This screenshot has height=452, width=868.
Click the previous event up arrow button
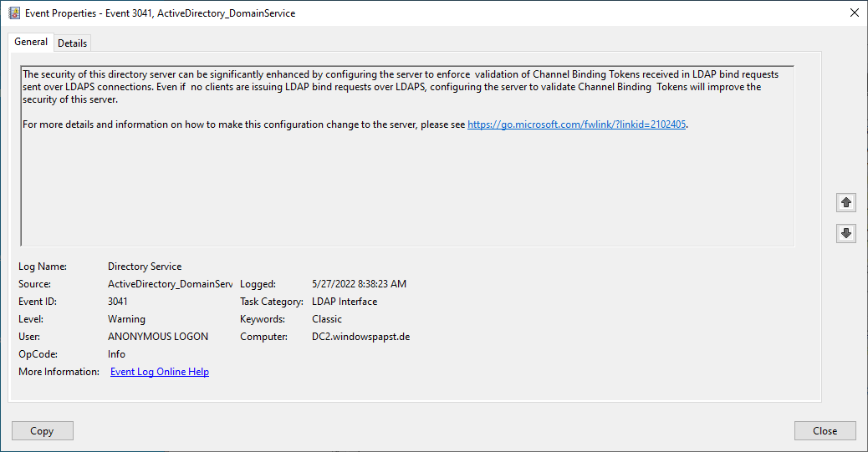tap(845, 202)
